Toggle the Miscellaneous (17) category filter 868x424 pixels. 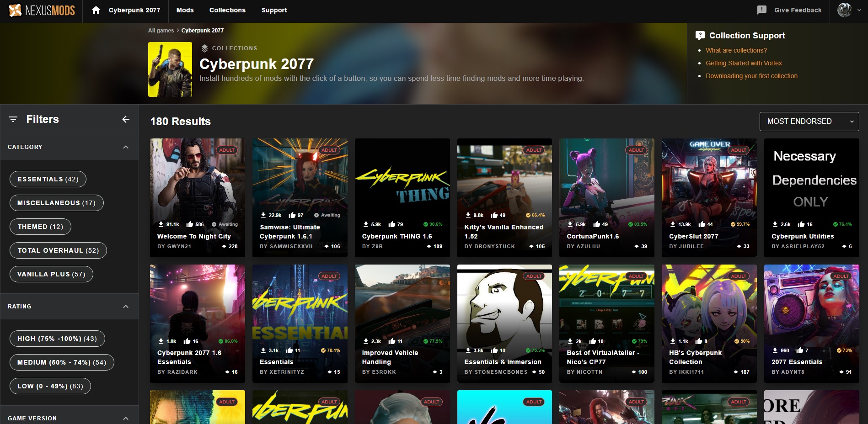tap(57, 203)
